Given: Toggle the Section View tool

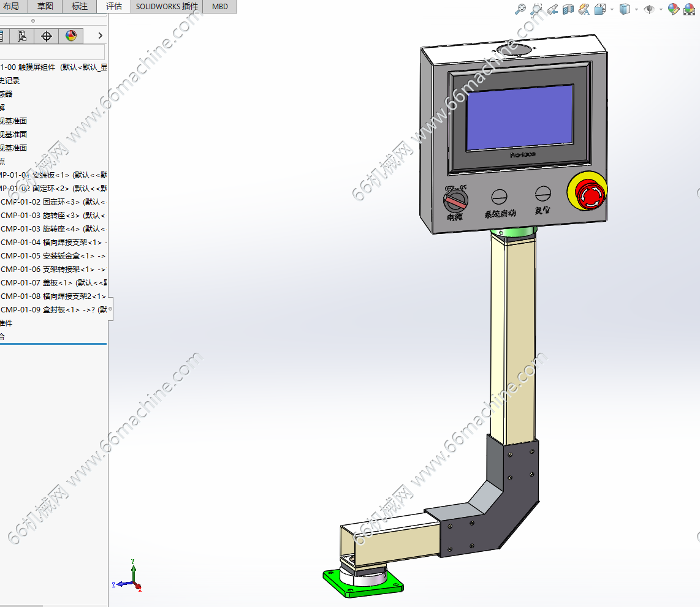Looking at the screenshot, I should coord(568,9).
